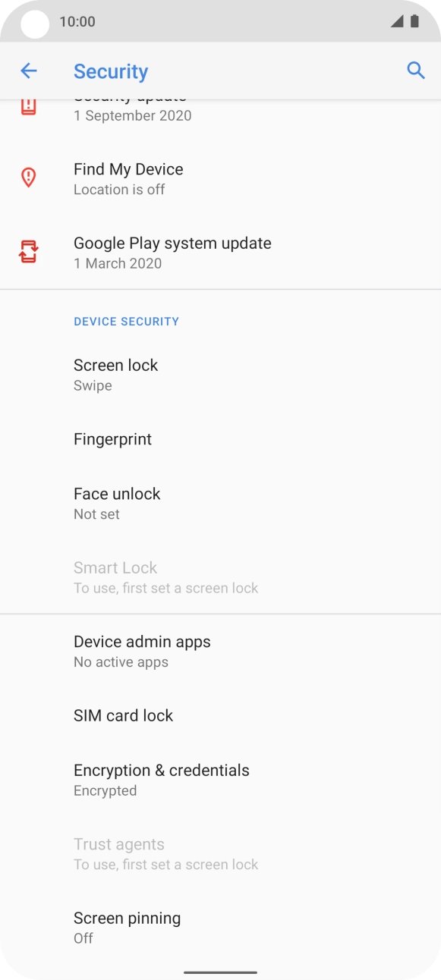This screenshot has width=441, height=980.
Task: Select Smart Lock option
Action: click(x=115, y=576)
